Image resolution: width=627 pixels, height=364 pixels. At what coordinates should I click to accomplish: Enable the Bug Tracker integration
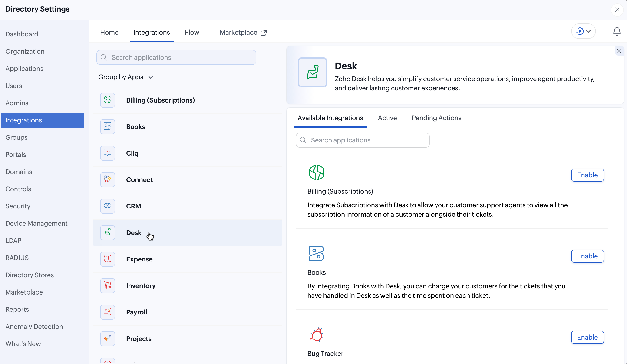tap(587, 337)
